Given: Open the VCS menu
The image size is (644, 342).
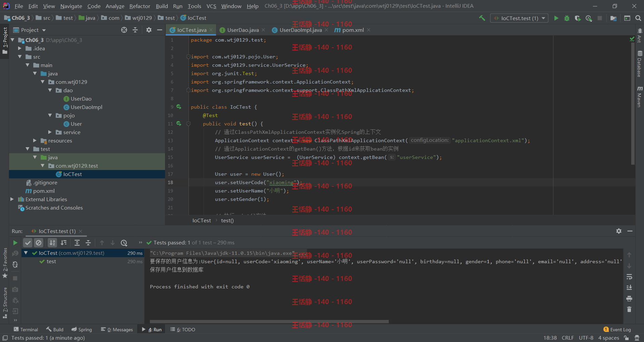Looking at the screenshot, I should point(211,6).
